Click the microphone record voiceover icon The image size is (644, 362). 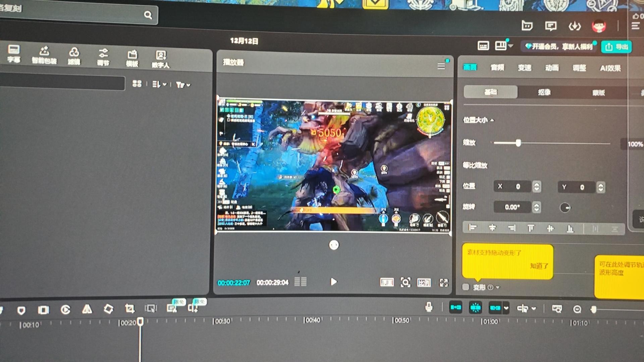click(429, 307)
